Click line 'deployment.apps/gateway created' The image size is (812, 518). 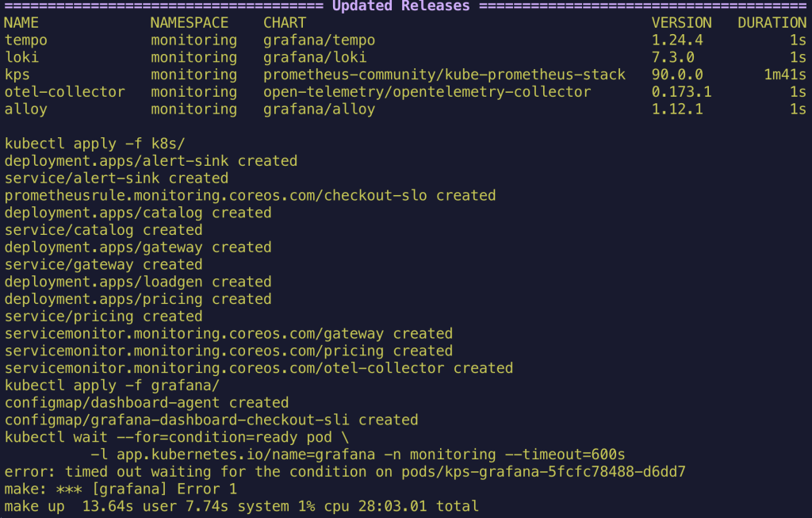point(138,247)
